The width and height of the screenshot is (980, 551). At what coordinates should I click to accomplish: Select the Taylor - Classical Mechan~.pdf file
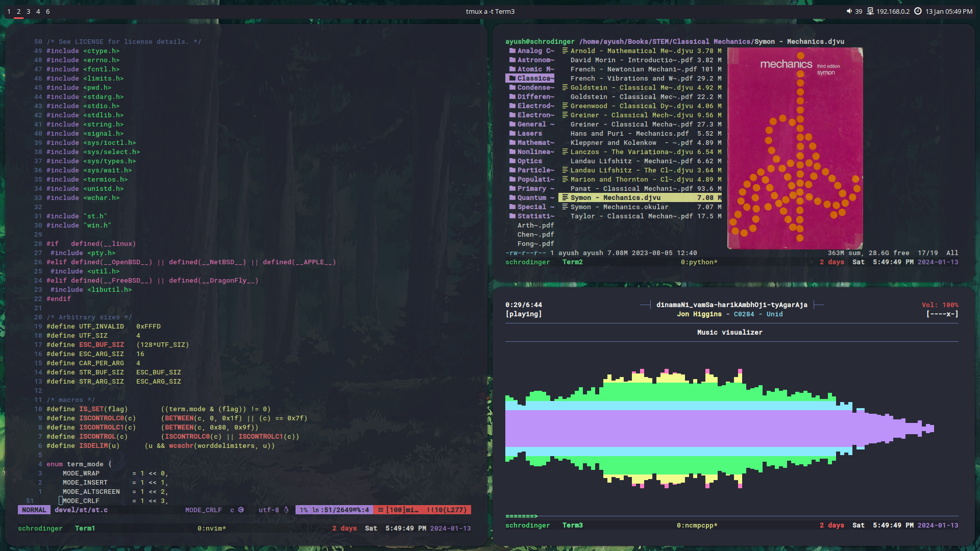point(631,216)
